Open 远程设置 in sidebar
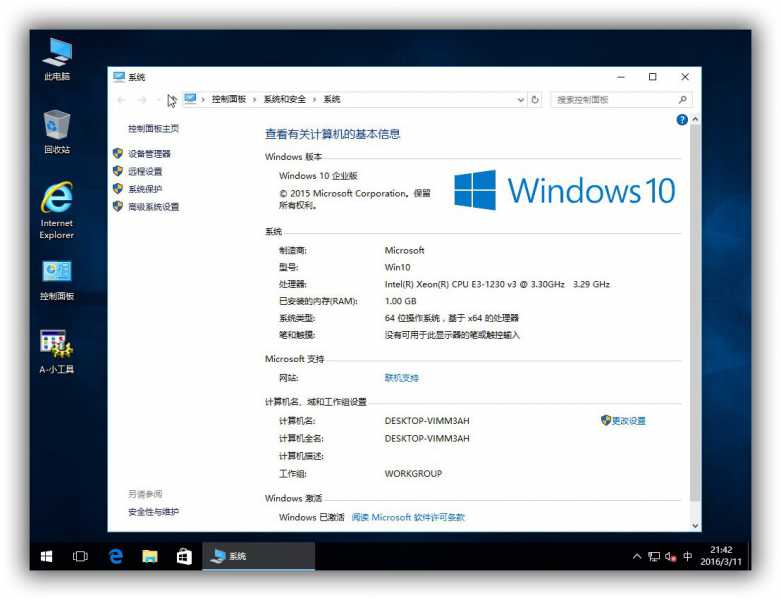The image size is (781, 600). tap(145, 172)
